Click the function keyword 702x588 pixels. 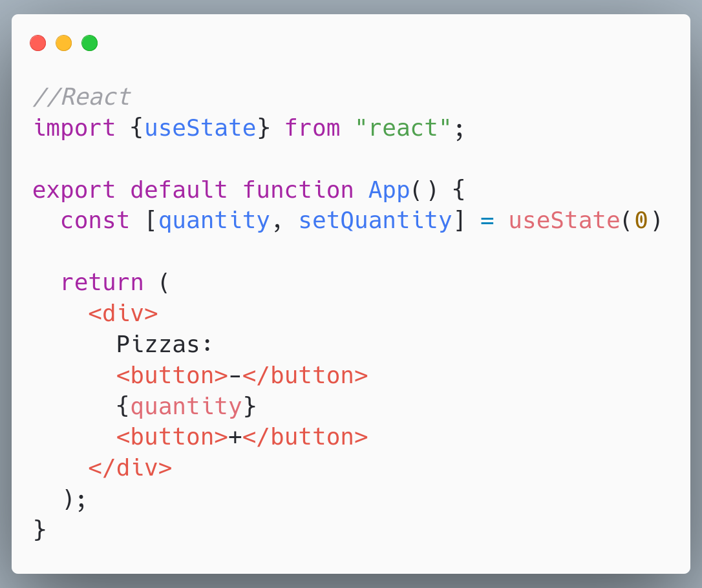[x=298, y=190]
